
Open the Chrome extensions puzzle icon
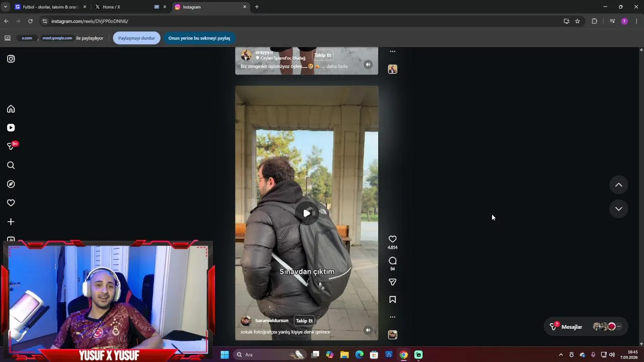pos(594,21)
